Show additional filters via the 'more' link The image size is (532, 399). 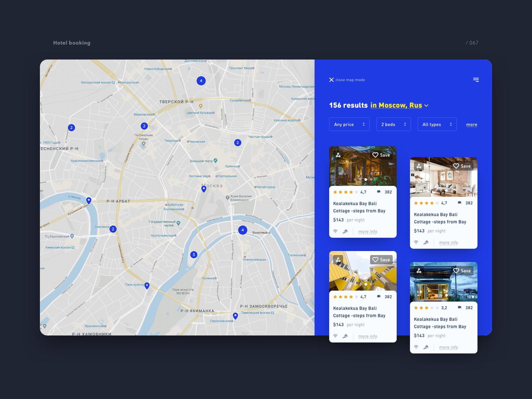471,125
